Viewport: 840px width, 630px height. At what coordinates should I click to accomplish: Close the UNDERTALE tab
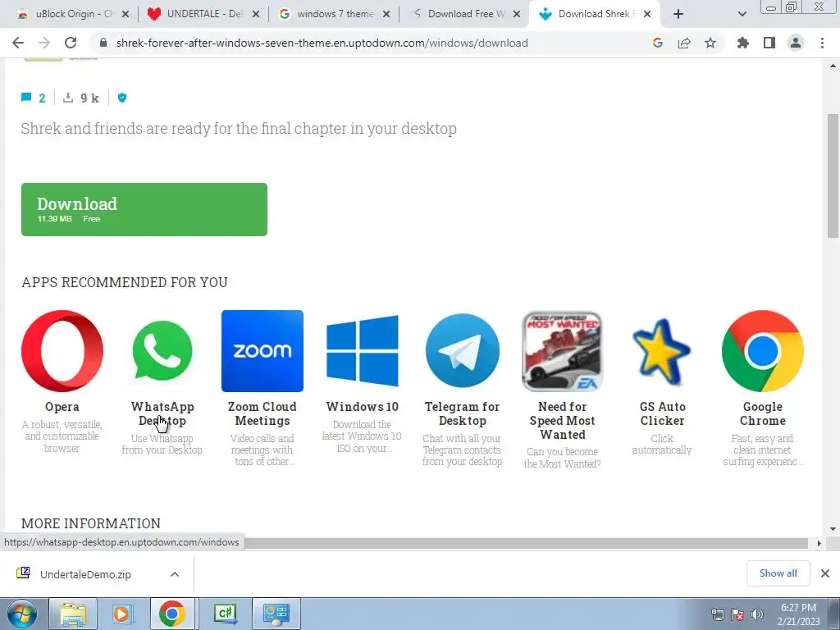256,14
